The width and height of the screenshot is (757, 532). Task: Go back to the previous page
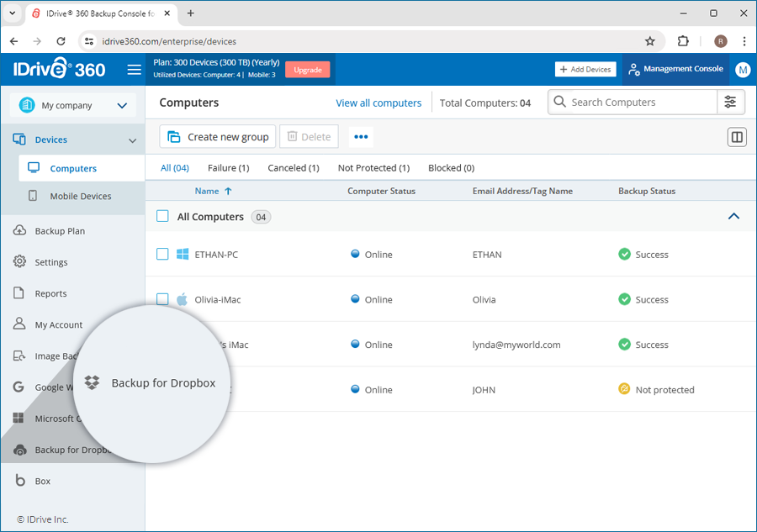coord(14,41)
